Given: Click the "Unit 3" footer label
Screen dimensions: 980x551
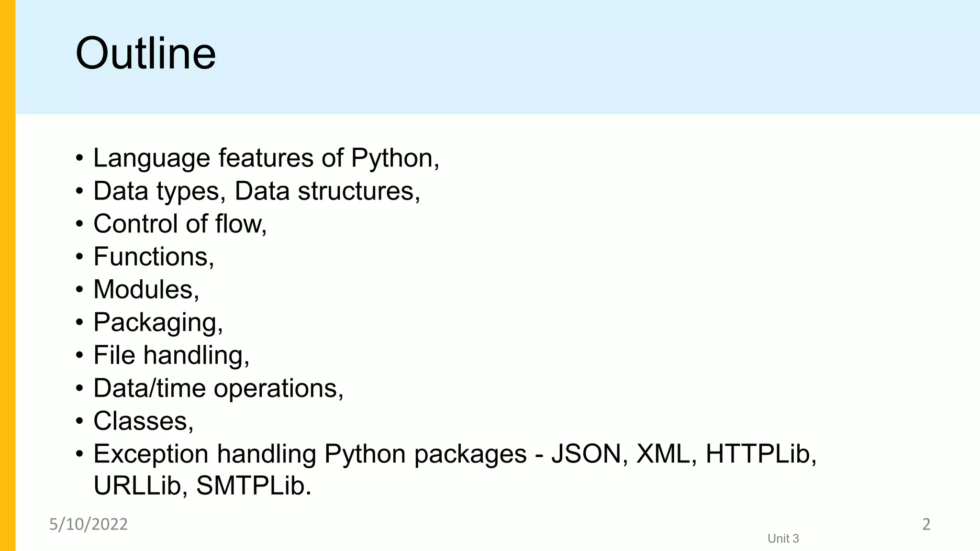Looking at the screenshot, I should click(783, 539).
